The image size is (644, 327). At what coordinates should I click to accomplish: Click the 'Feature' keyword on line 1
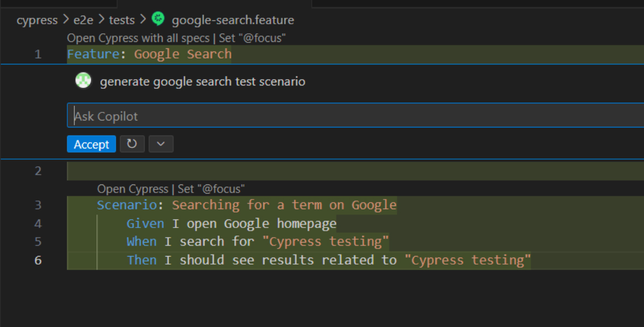coord(93,54)
